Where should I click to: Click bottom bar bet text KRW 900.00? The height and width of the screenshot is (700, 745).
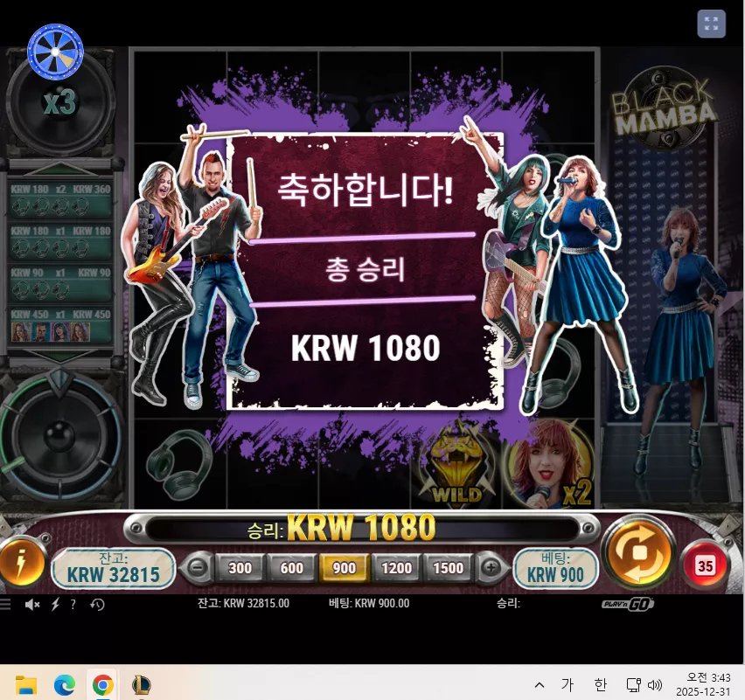pos(369,603)
